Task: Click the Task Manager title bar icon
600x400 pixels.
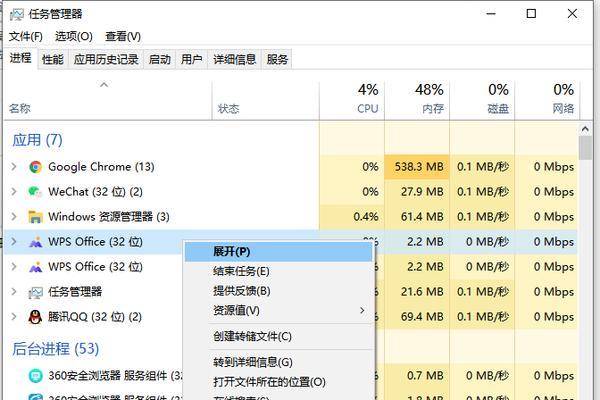Action: point(16,15)
